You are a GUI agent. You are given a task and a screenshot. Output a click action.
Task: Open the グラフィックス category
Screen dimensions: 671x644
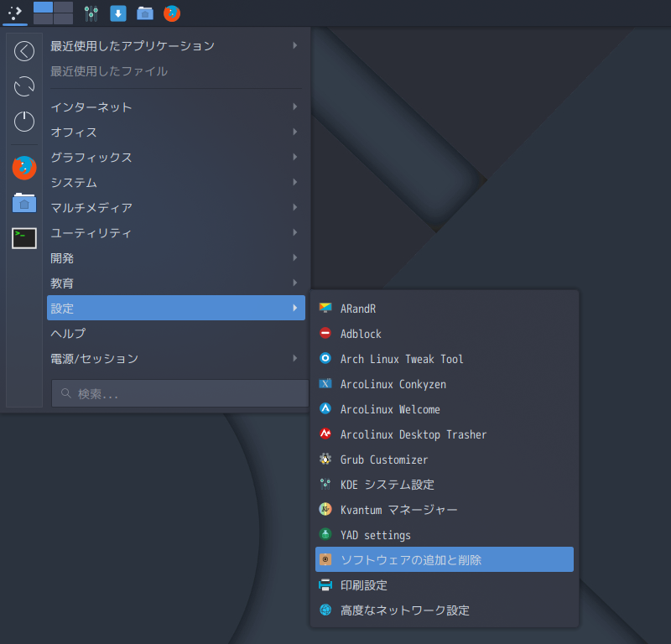pyautogui.click(x=176, y=157)
